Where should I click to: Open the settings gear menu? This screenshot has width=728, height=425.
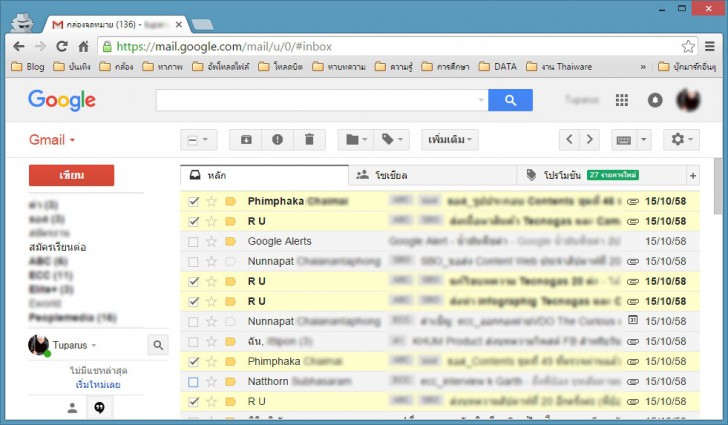click(x=682, y=139)
